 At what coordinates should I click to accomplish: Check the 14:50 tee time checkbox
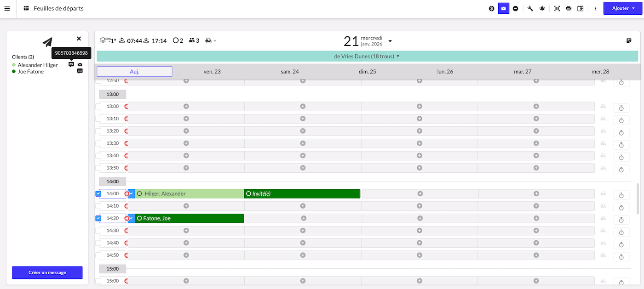(x=98, y=255)
